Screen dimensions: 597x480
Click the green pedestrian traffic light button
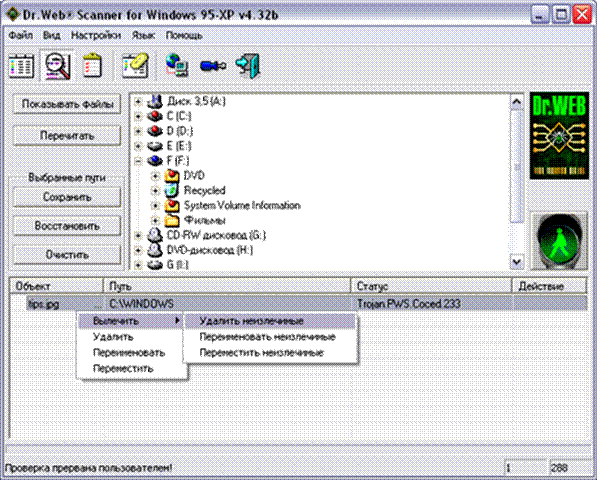(x=559, y=241)
